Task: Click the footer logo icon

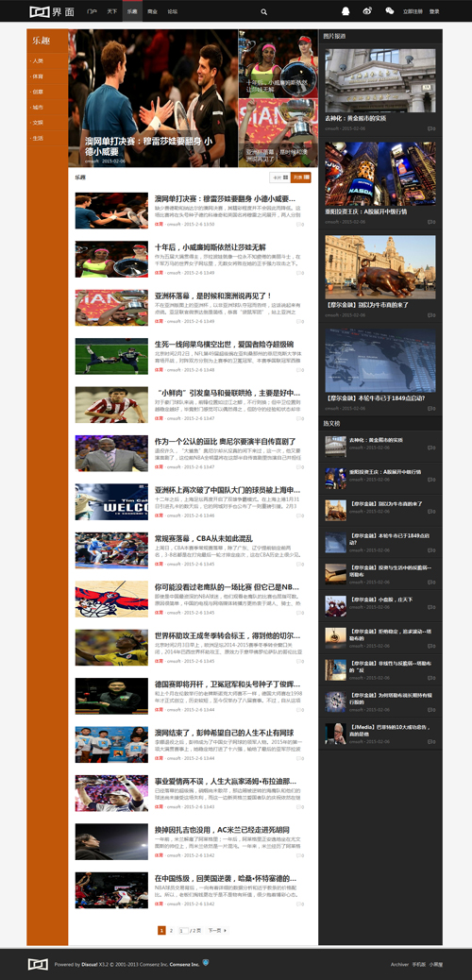Action: [38, 964]
